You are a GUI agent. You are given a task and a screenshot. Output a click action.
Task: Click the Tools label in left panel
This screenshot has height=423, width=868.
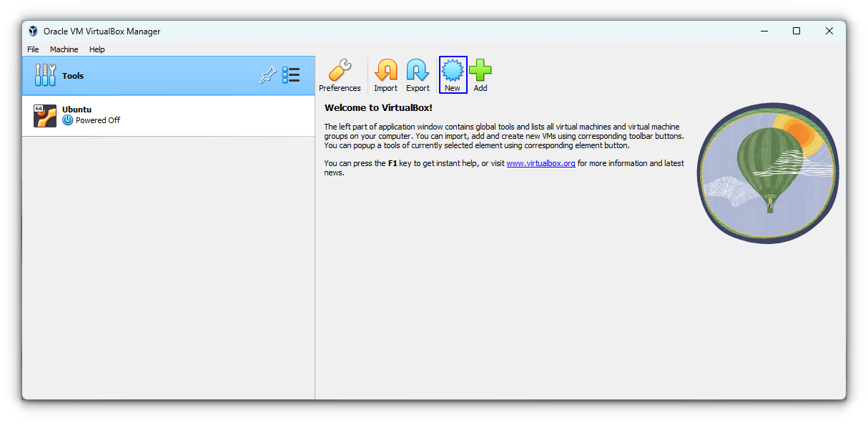pyautogui.click(x=73, y=76)
